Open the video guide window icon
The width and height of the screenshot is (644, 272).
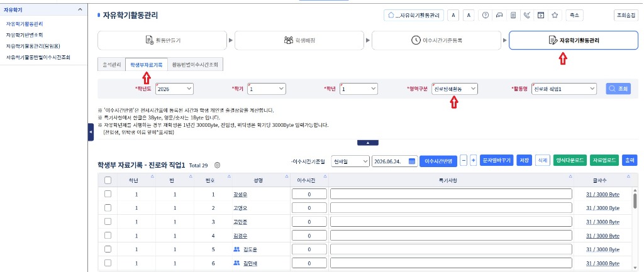(x=541, y=15)
